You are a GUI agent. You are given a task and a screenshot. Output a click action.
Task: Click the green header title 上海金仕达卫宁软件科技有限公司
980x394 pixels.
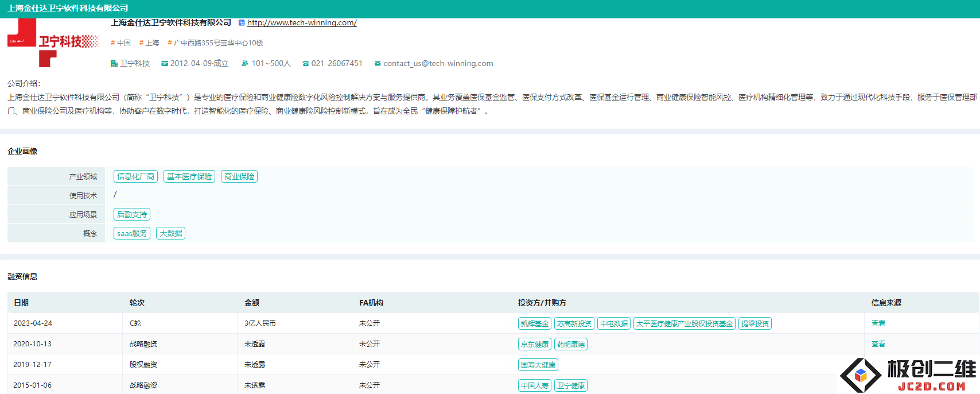(68, 8)
